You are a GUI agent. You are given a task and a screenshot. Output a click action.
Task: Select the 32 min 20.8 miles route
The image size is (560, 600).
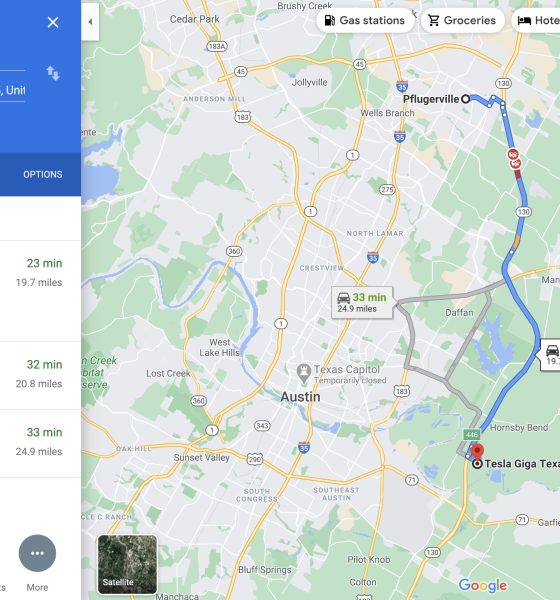tap(40, 375)
